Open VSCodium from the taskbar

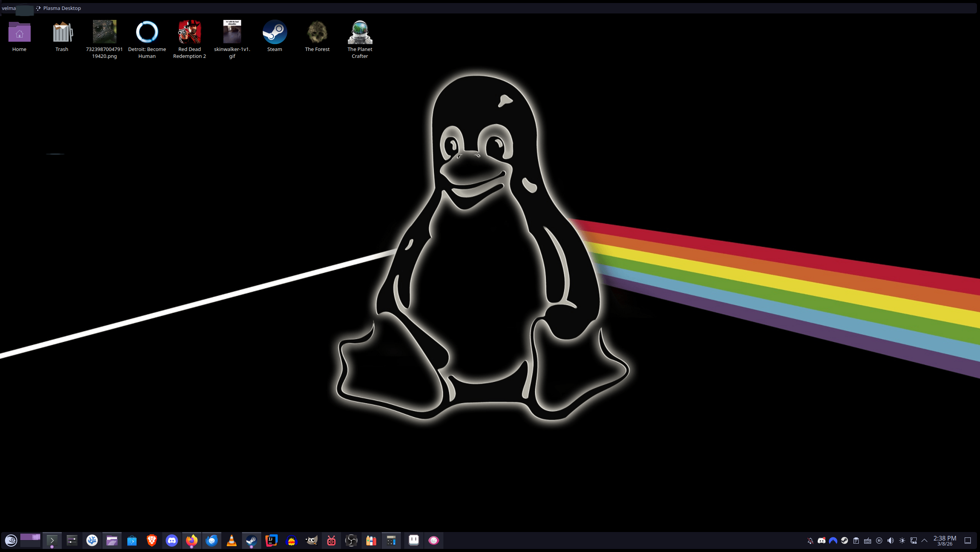click(x=92, y=540)
